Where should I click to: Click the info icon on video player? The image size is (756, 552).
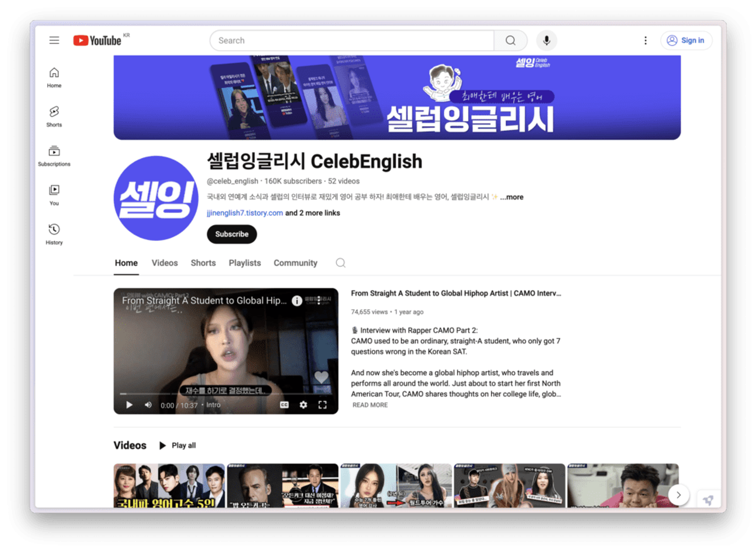297,301
